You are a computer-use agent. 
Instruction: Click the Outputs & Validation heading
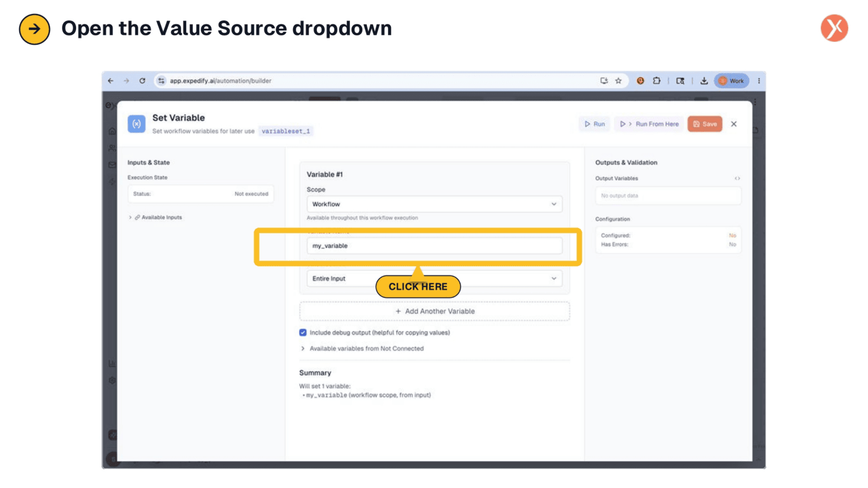626,163
